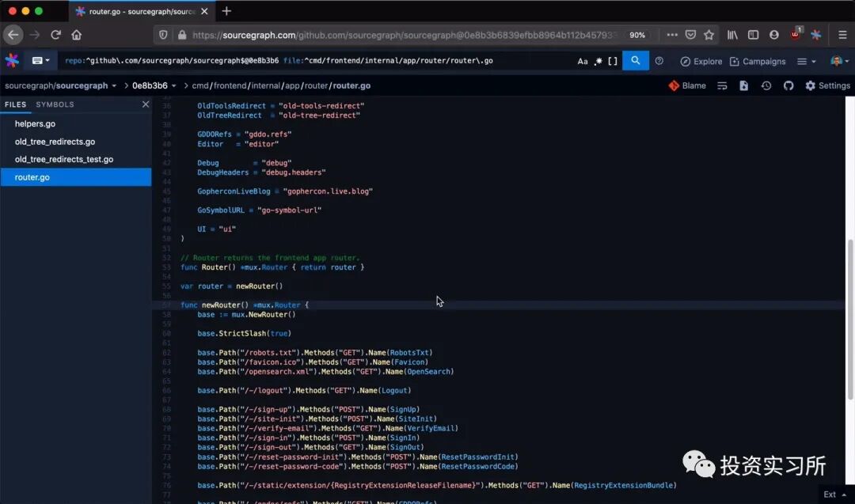Open the hamburger menu dropdown in navbar
855x504 pixels.
[807, 62]
